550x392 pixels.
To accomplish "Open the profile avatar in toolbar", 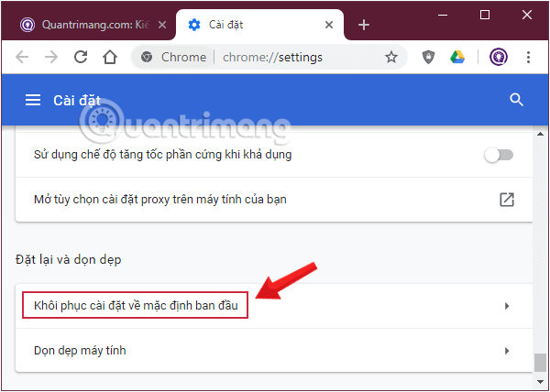I will tap(499, 57).
